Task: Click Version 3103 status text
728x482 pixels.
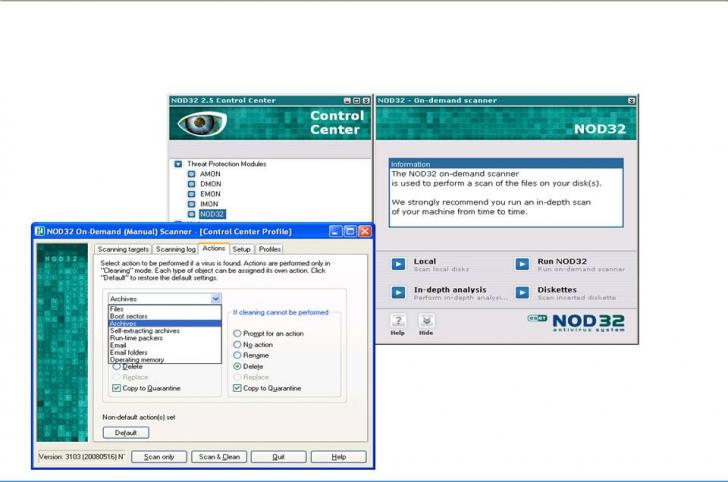Action: tap(82, 457)
